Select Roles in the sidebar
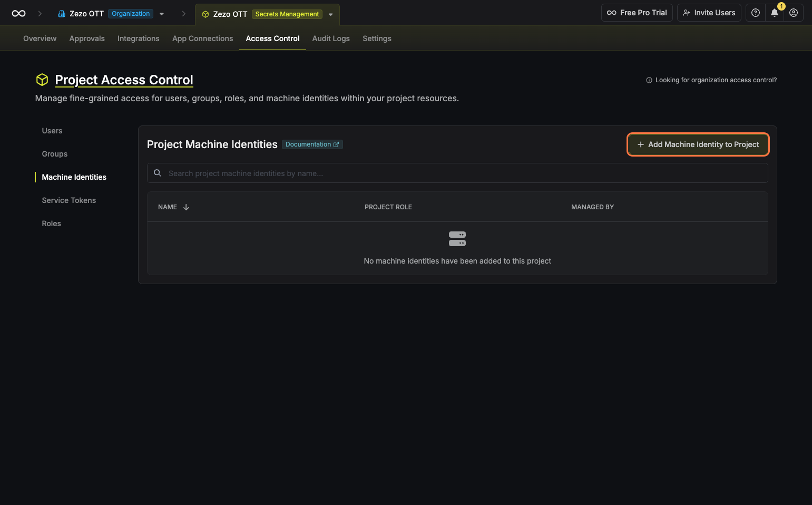Viewport: 812px width, 505px height. pos(51,224)
